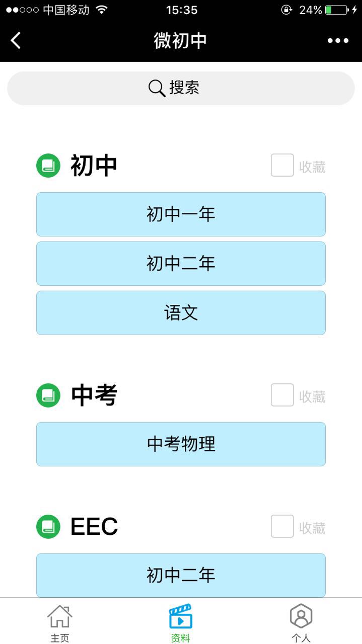This screenshot has height=644, width=362.
Task: Open the 中考物理 category
Action: (x=181, y=444)
